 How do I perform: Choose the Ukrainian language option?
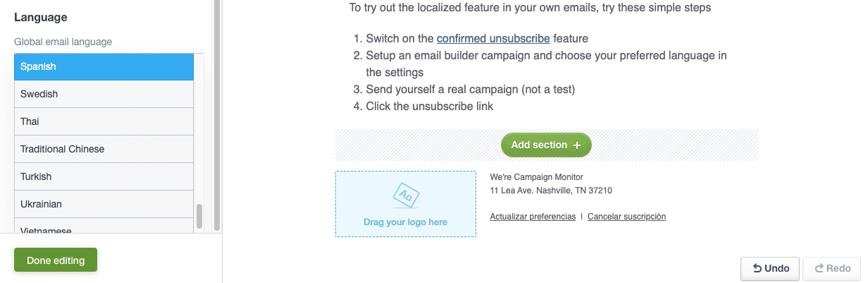click(104, 204)
